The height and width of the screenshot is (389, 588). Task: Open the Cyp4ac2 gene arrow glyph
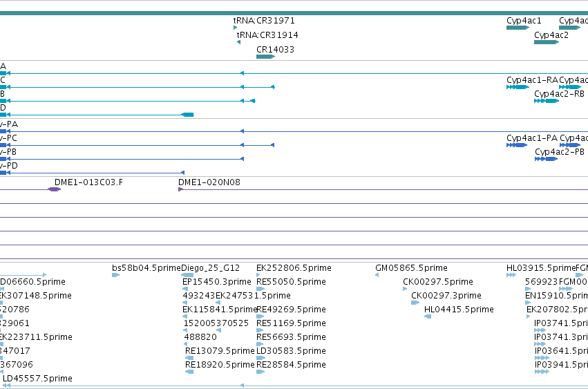click(x=547, y=42)
